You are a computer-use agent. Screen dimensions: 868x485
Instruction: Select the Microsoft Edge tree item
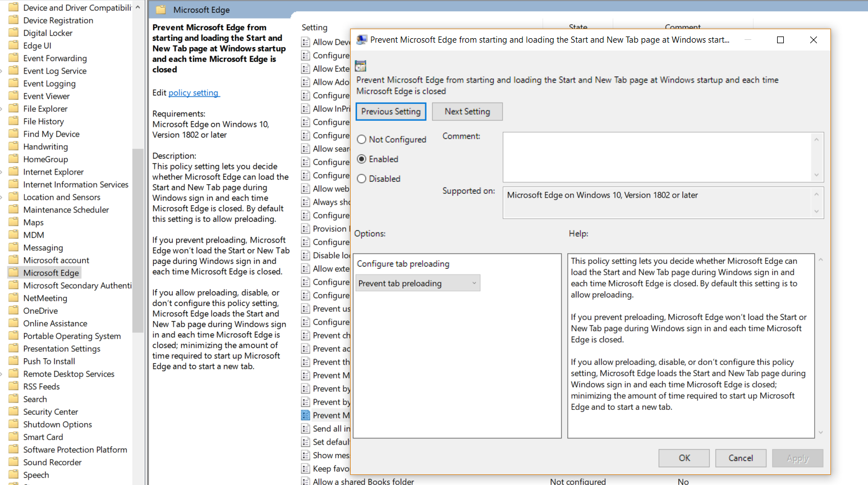pyautogui.click(x=51, y=273)
